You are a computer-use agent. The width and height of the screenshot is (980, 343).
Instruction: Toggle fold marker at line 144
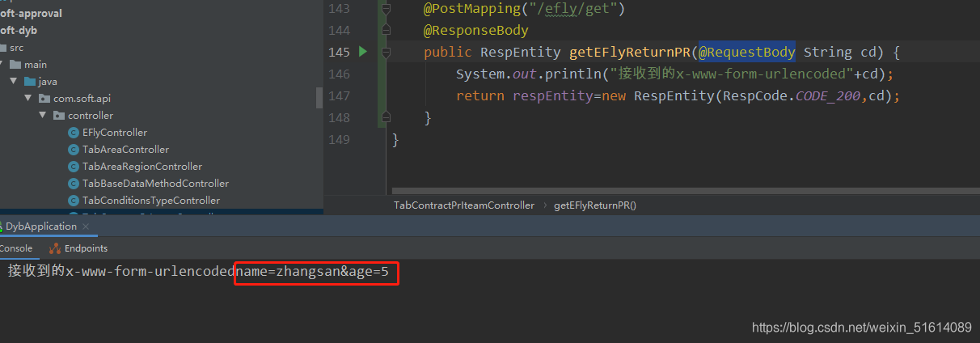tap(386, 31)
